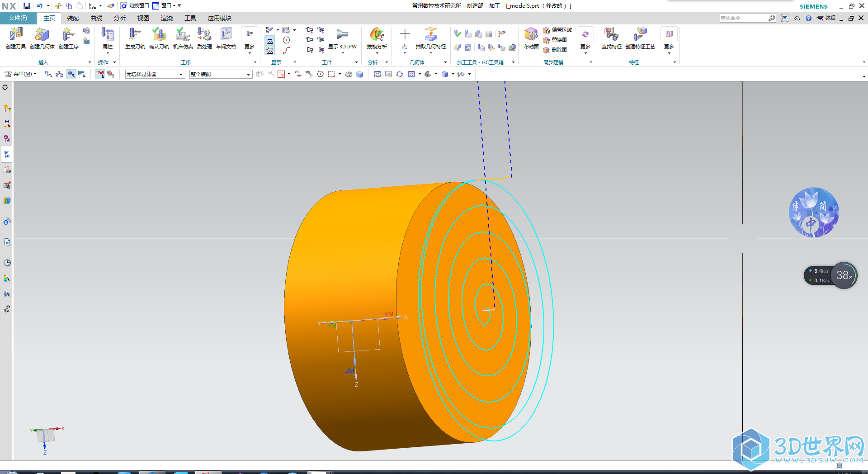This screenshot has height=474, width=868.
Task: Open the Menu (菜单(M)) dropdown
Action: [20, 74]
